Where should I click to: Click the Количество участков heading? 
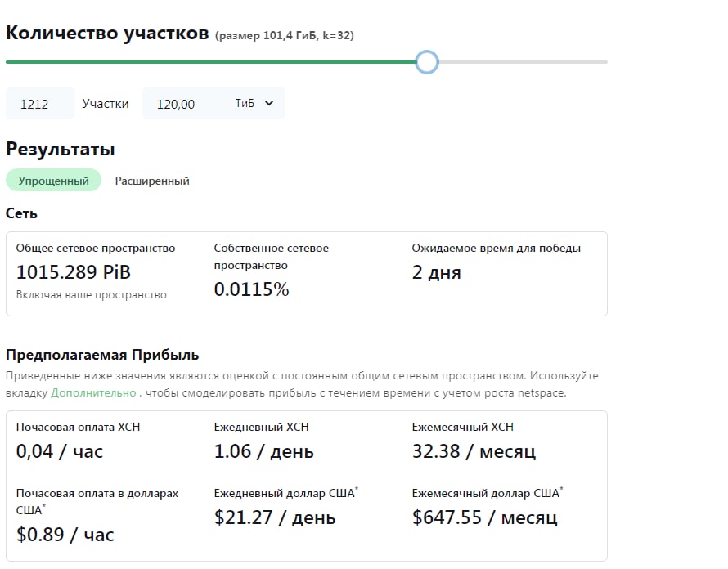[107, 33]
